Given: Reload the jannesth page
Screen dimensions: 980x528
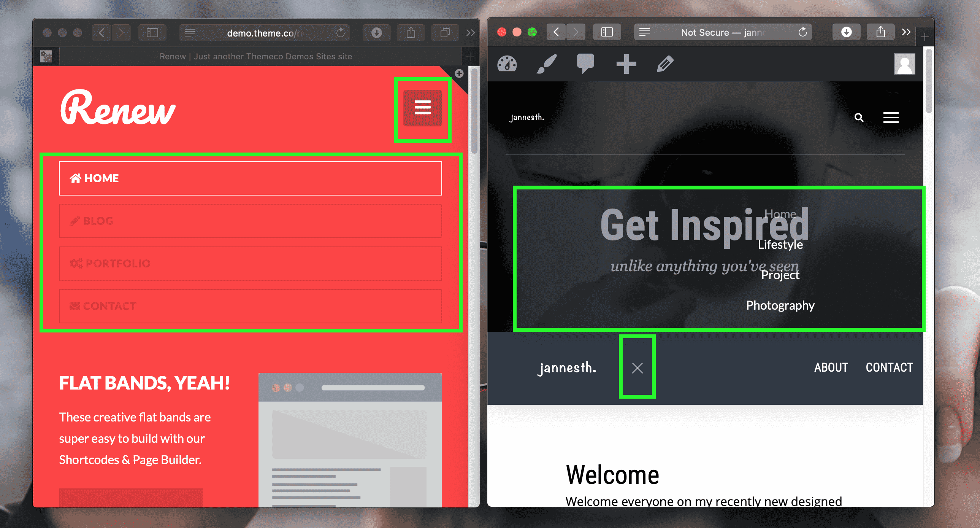Looking at the screenshot, I should (x=803, y=32).
